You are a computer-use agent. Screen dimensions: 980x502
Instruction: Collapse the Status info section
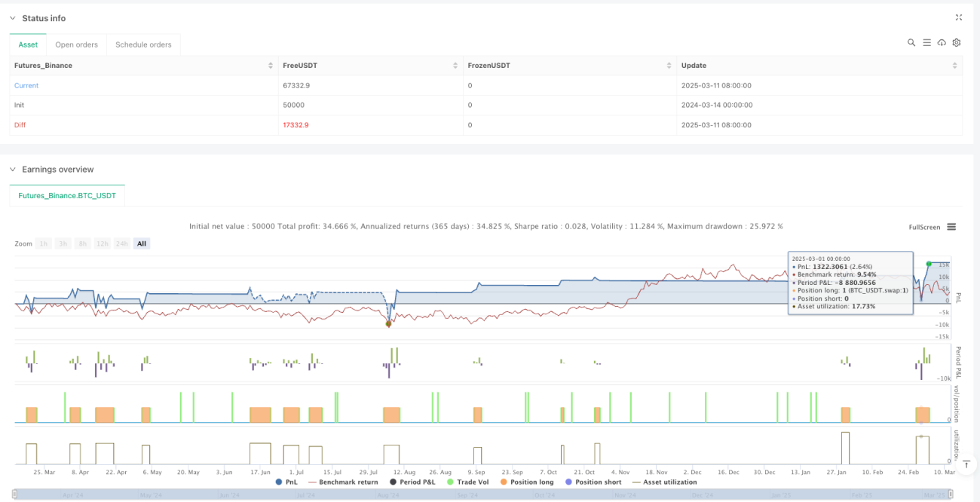click(x=12, y=18)
